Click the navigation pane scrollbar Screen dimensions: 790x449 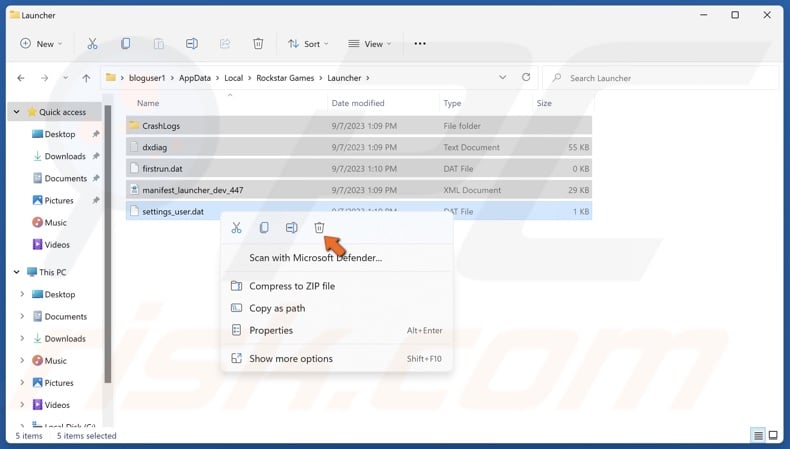(108, 244)
